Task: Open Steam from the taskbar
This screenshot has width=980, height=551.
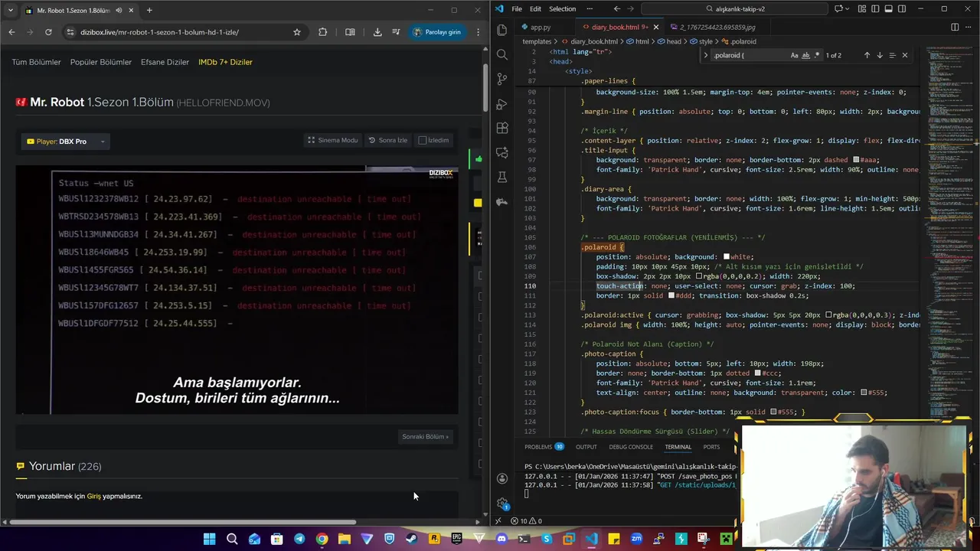Action: point(411,539)
